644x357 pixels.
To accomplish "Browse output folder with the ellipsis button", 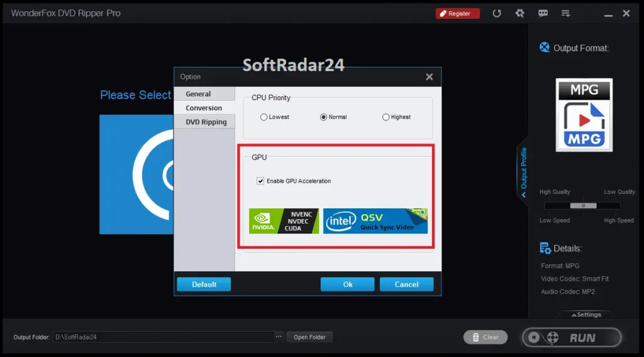I will tap(279, 337).
